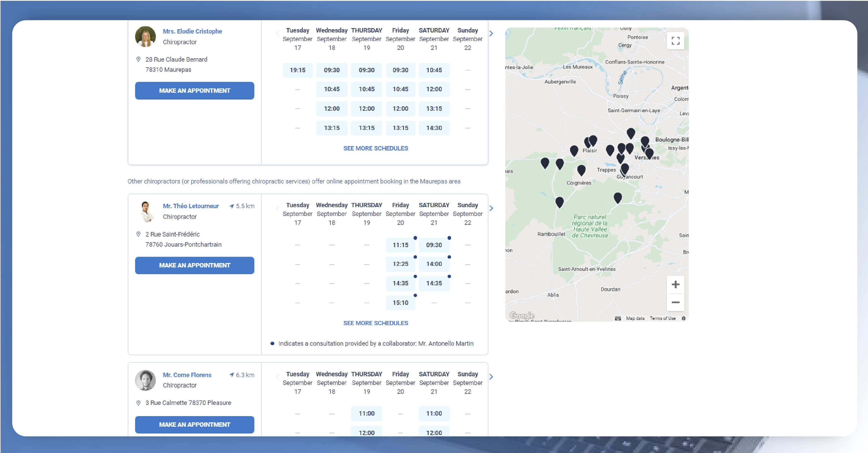
Task: Click the location pin icon beside 3 Rue Calmette
Action: (x=138, y=403)
